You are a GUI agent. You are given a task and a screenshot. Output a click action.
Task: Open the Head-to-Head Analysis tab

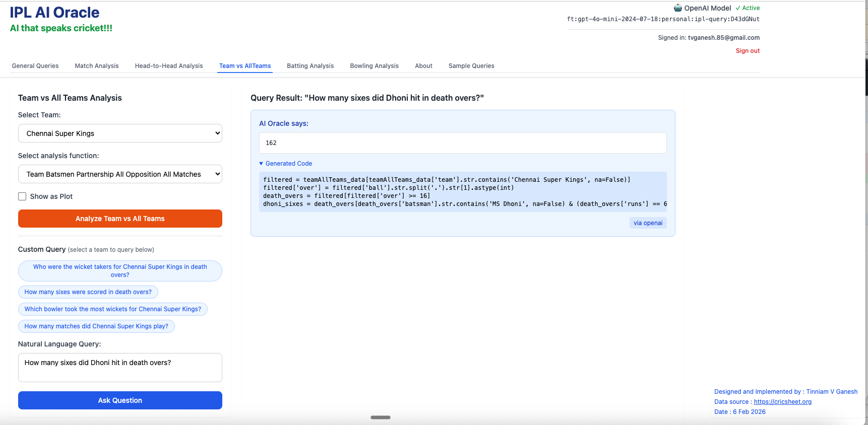(169, 66)
